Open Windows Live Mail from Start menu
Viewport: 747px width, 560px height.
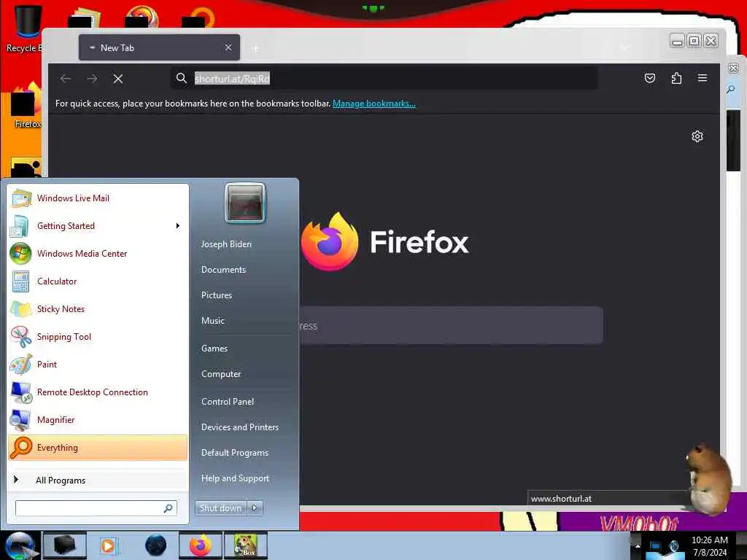tap(98, 198)
